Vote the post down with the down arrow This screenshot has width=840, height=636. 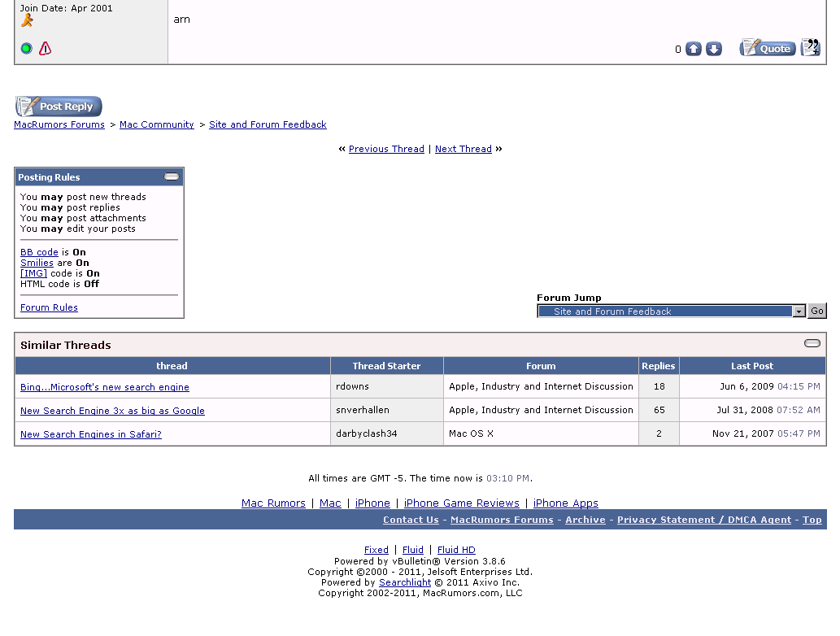tap(714, 49)
